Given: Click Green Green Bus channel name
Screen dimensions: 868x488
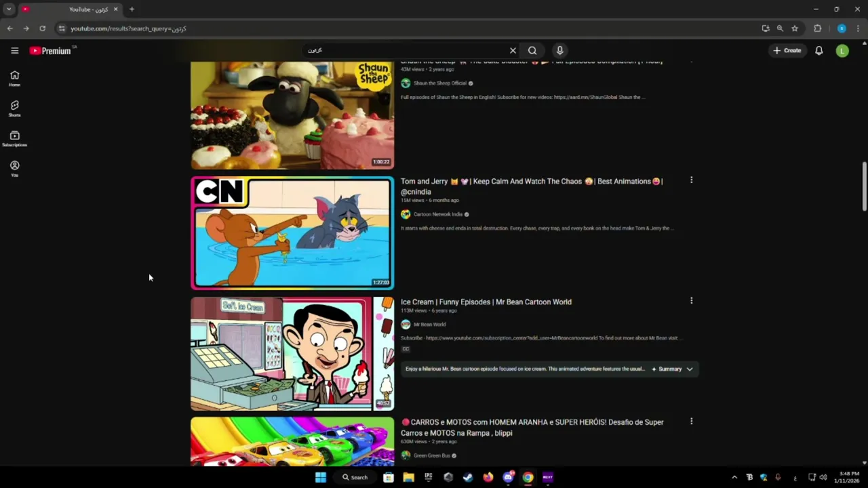Looking at the screenshot, I should pyautogui.click(x=432, y=455).
